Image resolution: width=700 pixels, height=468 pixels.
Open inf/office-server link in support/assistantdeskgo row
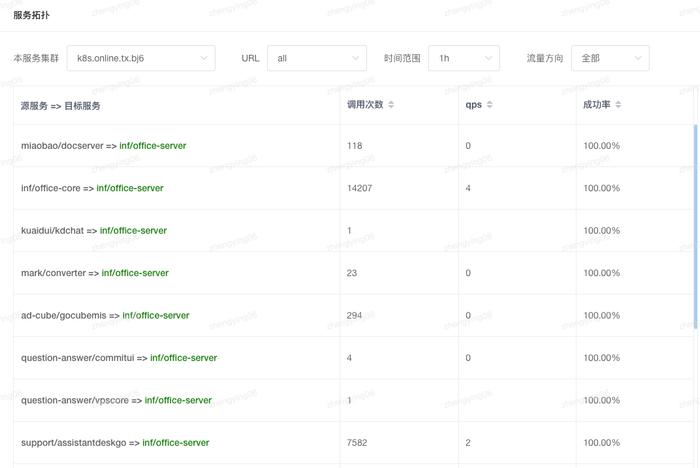(x=176, y=443)
